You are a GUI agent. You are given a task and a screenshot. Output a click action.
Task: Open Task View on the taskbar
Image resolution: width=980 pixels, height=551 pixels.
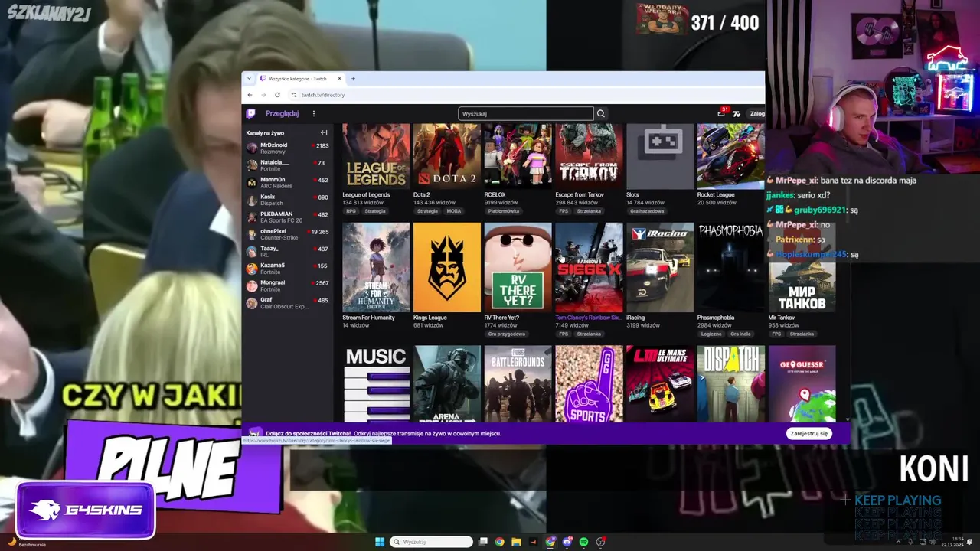tap(483, 542)
